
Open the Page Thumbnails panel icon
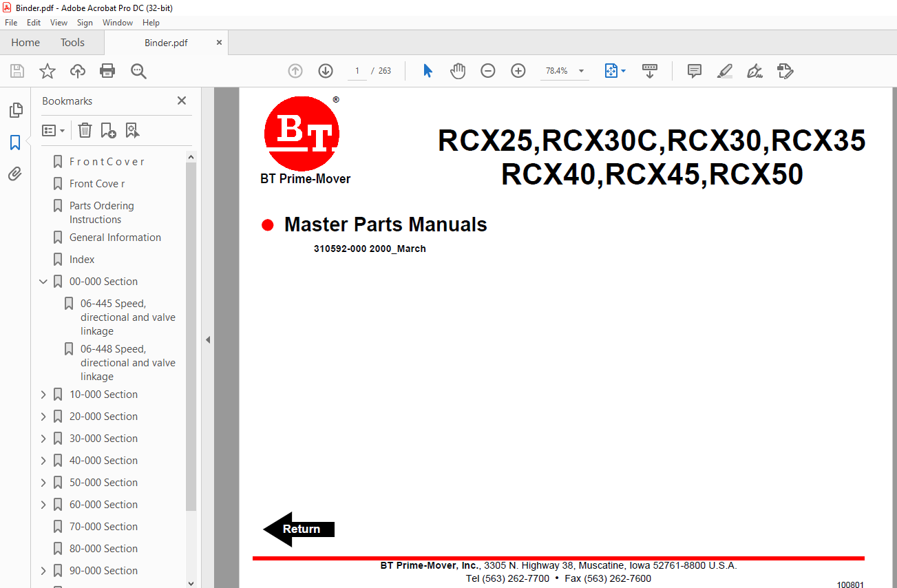pyautogui.click(x=15, y=110)
